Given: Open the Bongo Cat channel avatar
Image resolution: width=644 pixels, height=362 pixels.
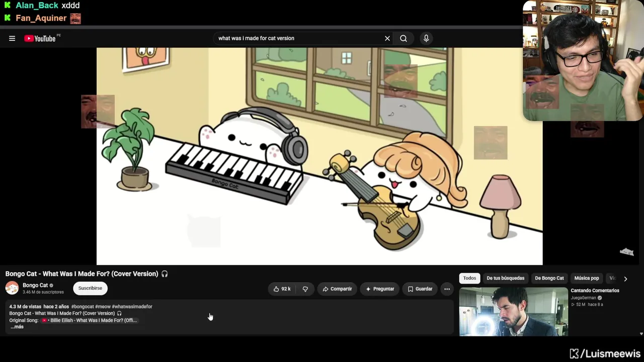Looking at the screenshot, I should (x=12, y=288).
